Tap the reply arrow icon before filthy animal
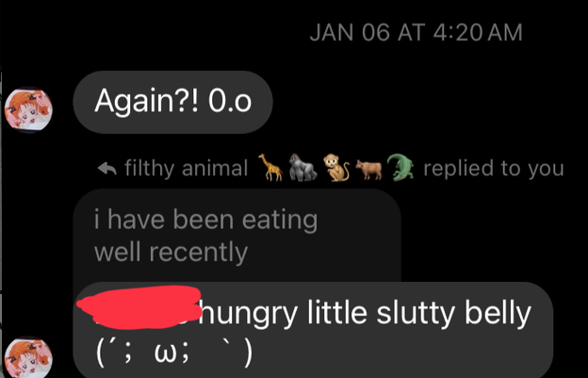The image size is (588, 378). (x=106, y=169)
